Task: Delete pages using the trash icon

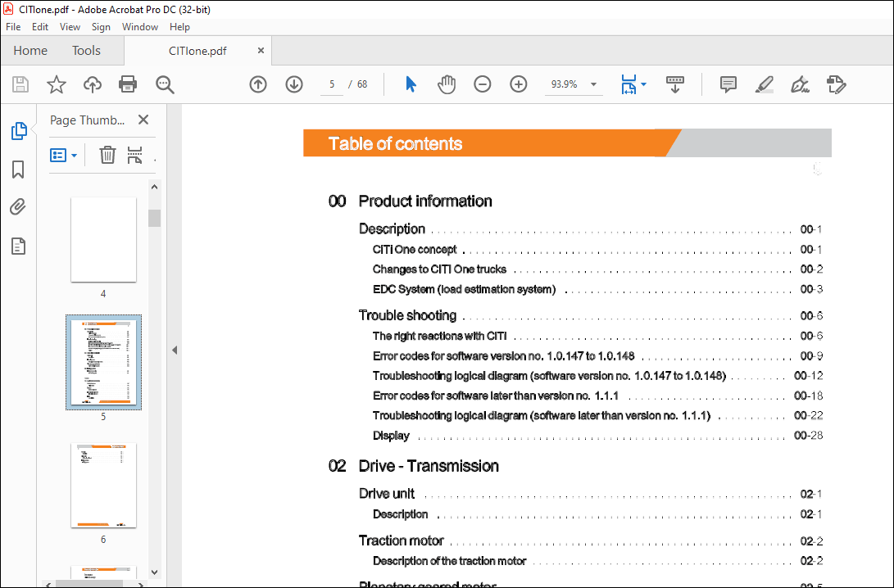Action: tap(107, 155)
